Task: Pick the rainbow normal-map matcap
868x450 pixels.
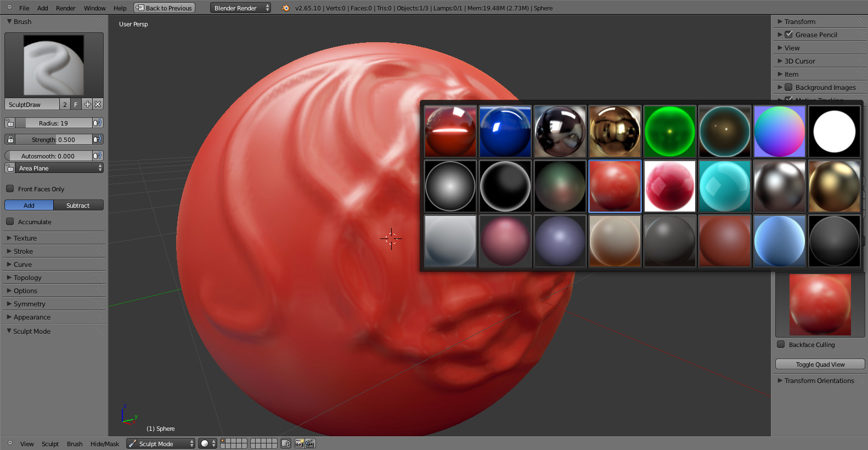Action: pos(780,132)
